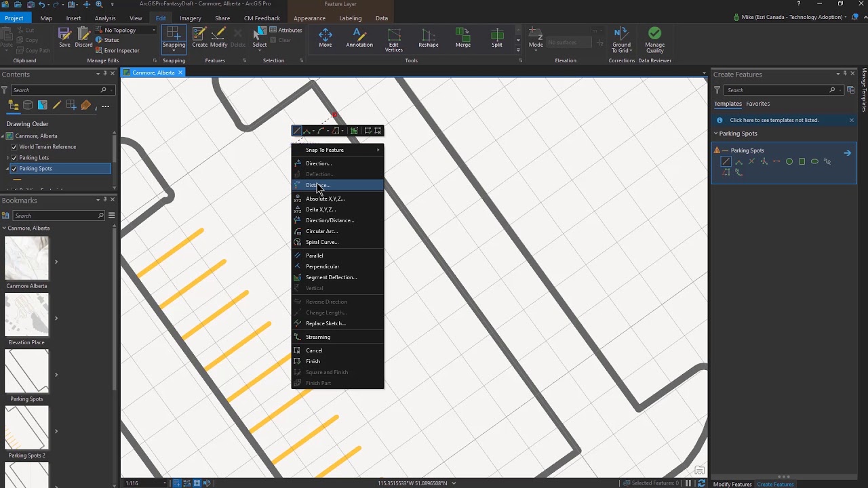The image size is (868, 488).
Task: Expand the Tools gallery dropdown arrow
Action: [x=518, y=50]
